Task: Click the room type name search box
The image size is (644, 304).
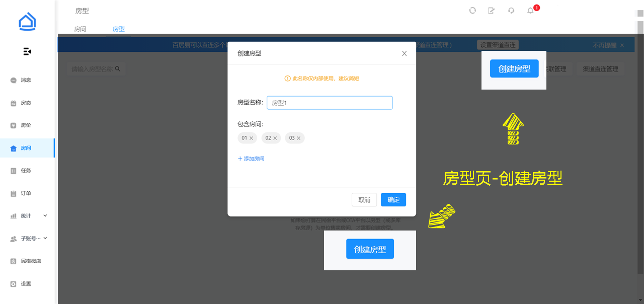Action: [x=96, y=69]
